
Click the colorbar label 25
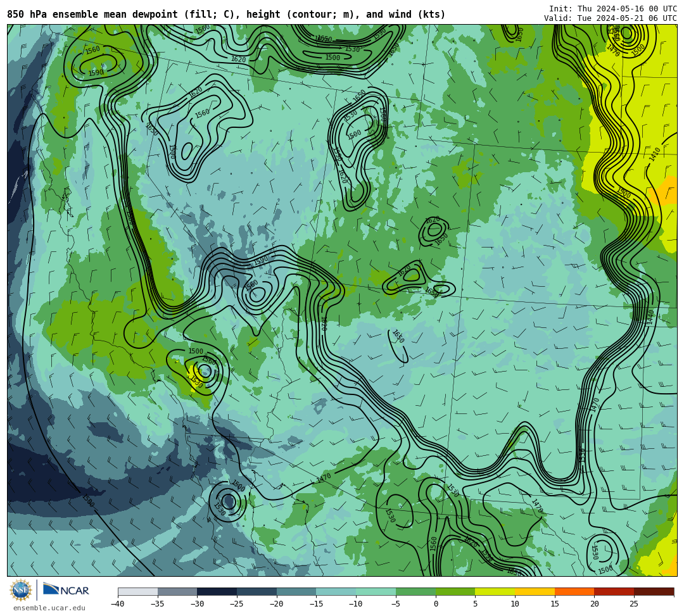pos(634,604)
